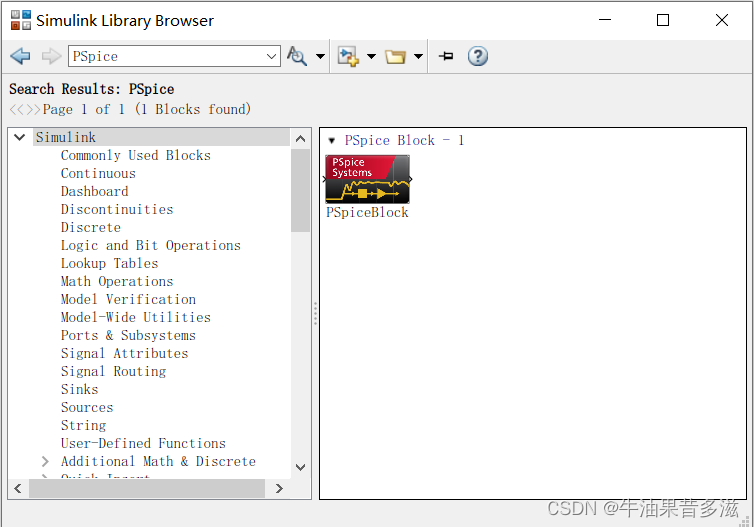This screenshot has width=754, height=527.
Task: Open Math Operations library
Action: point(117,281)
